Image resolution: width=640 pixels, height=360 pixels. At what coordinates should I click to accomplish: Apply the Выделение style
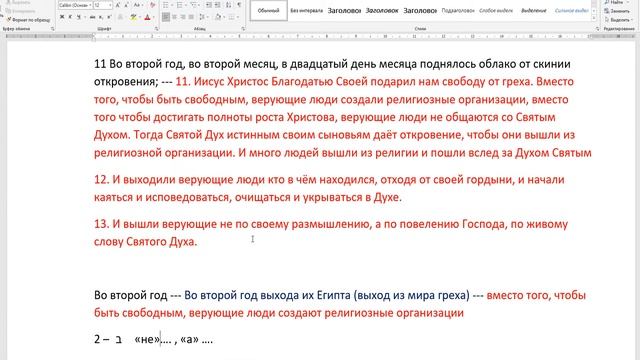coord(533,11)
